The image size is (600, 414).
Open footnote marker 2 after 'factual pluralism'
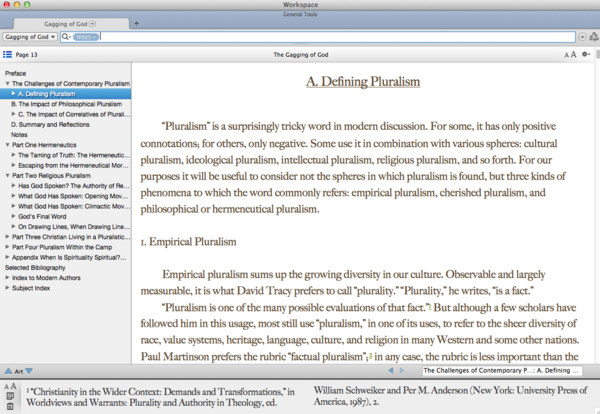(x=370, y=355)
